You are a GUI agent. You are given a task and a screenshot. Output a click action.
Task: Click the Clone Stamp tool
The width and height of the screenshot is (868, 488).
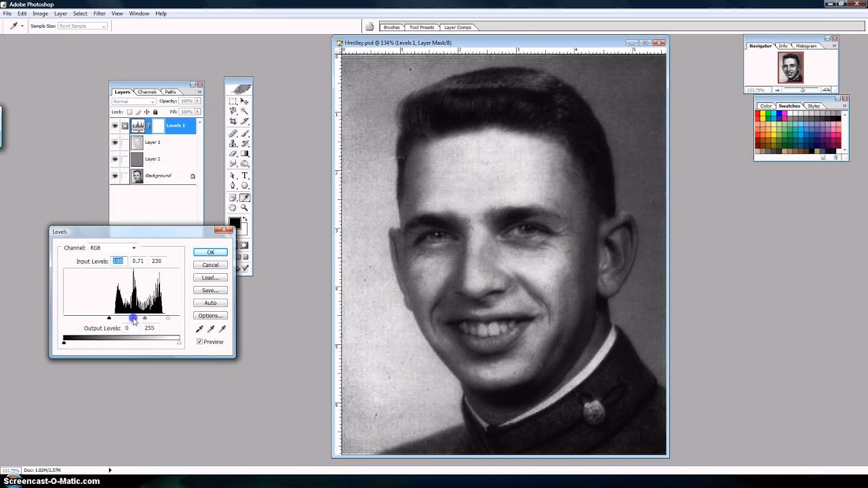[x=233, y=143]
